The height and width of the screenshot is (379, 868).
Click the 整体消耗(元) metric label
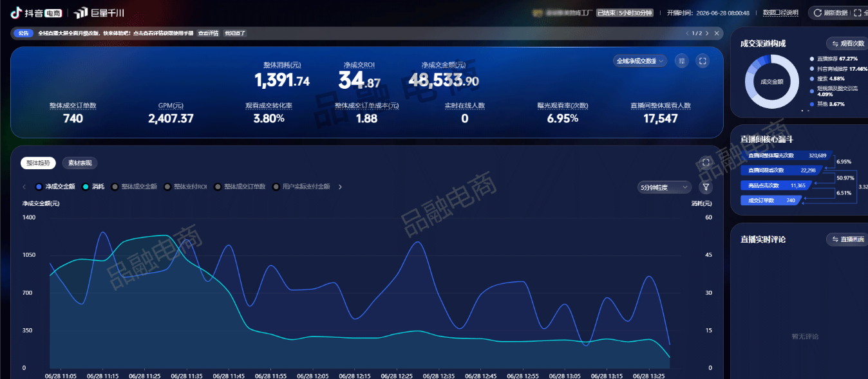282,65
